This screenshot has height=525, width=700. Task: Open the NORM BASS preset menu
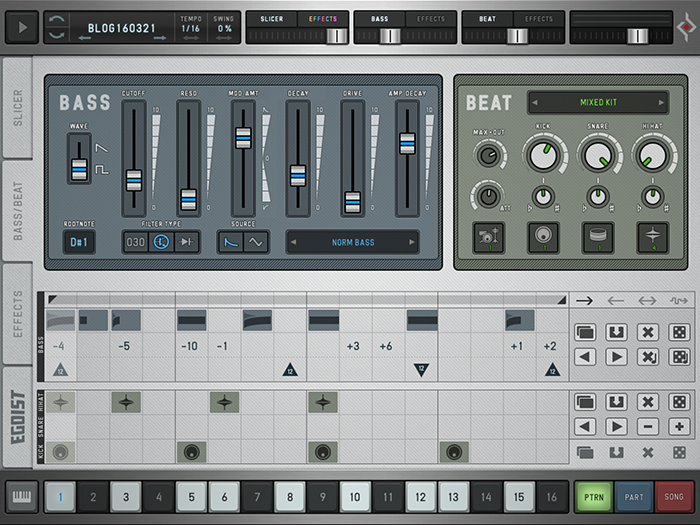click(x=353, y=242)
